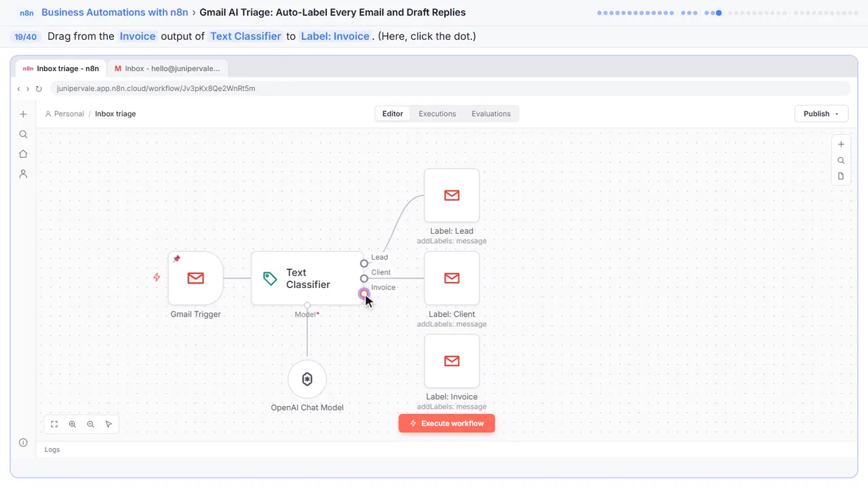Click the Lead output dot

[364, 263]
